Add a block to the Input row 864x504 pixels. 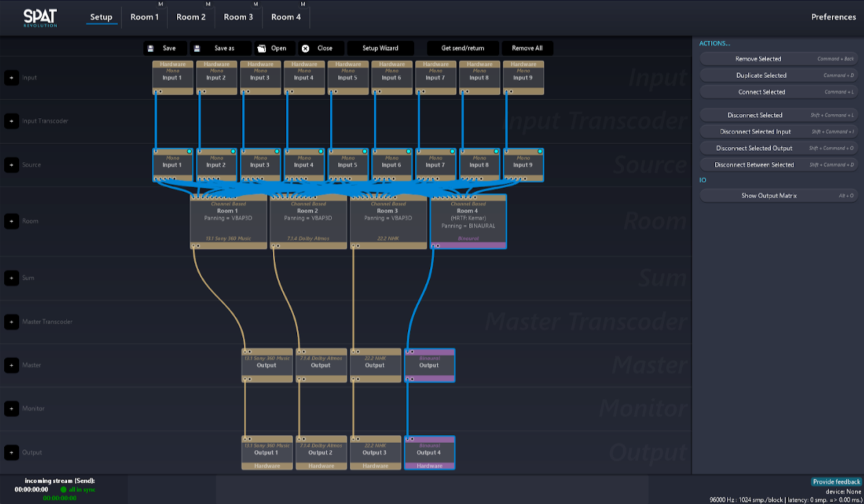pos(12,77)
